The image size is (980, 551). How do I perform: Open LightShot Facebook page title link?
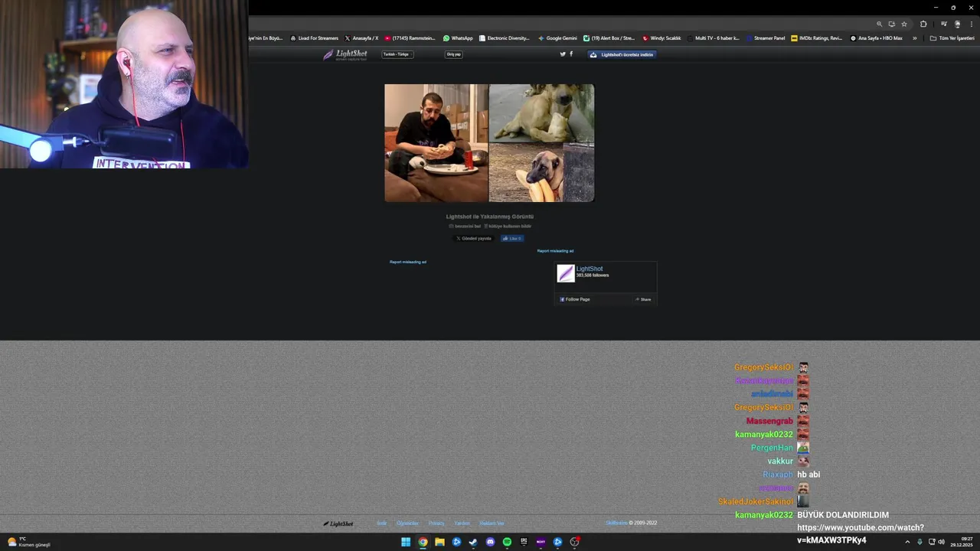[x=590, y=269]
